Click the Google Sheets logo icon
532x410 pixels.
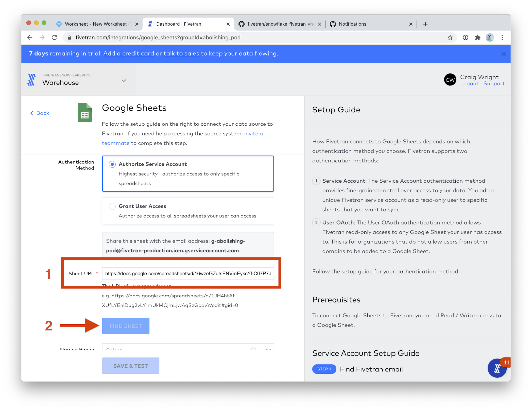coord(85,113)
